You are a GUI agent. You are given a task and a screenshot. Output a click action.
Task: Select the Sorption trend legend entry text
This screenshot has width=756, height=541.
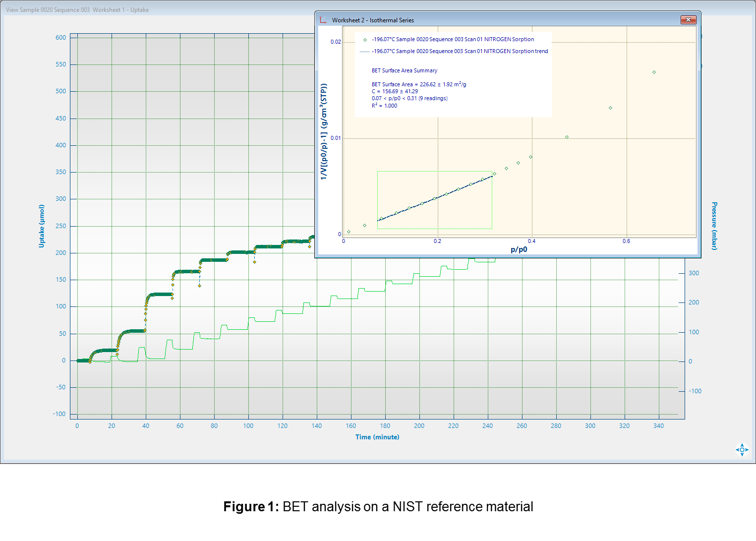[x=460, y=52]
